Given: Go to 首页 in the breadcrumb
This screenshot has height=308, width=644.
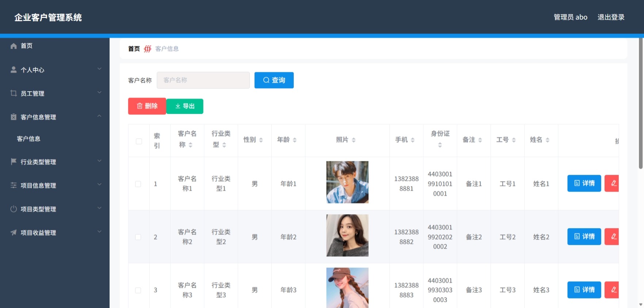Looking at the screenshot, I should point(134,49).
